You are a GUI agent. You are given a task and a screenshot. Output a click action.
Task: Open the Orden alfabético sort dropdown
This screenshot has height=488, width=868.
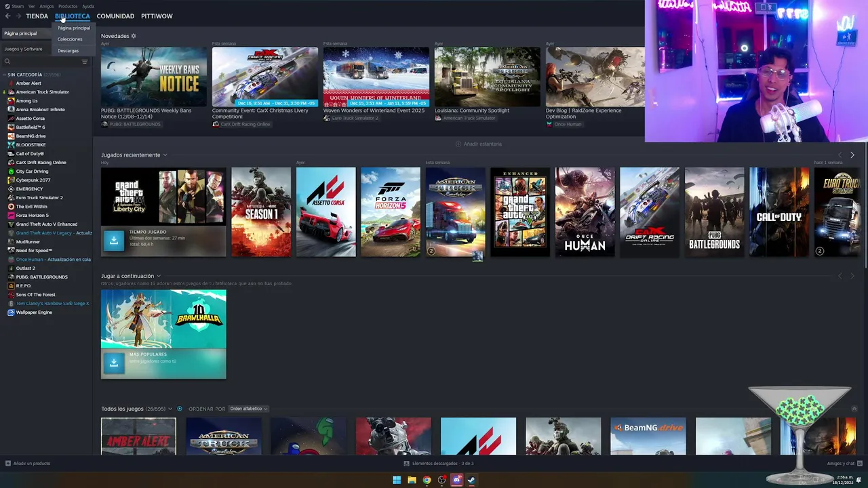(248, 409)
